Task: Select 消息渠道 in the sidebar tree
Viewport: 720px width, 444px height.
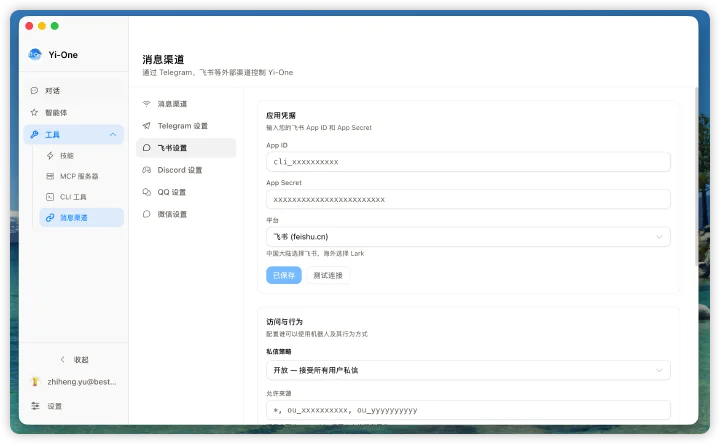Action: click(x=82, y=218)
